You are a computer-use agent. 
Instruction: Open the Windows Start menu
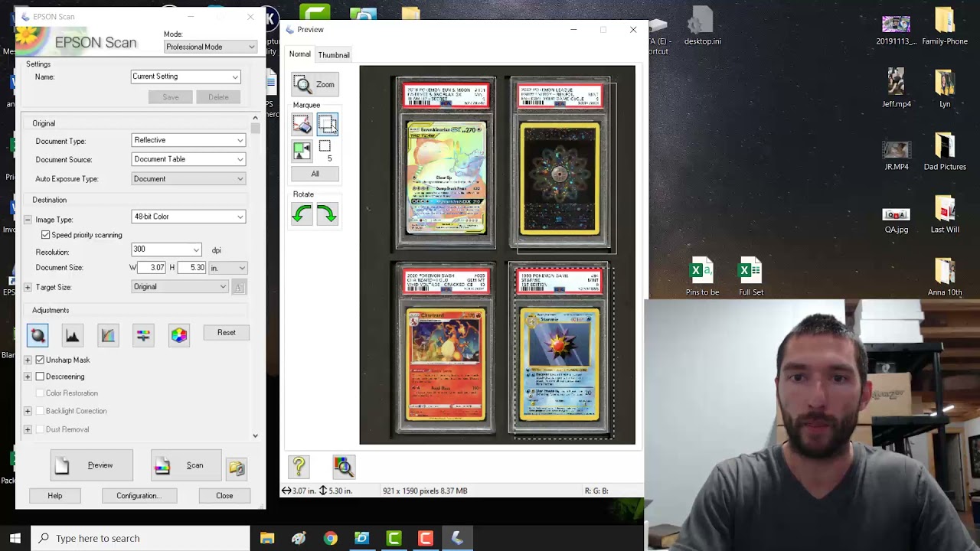pos(15,538)
